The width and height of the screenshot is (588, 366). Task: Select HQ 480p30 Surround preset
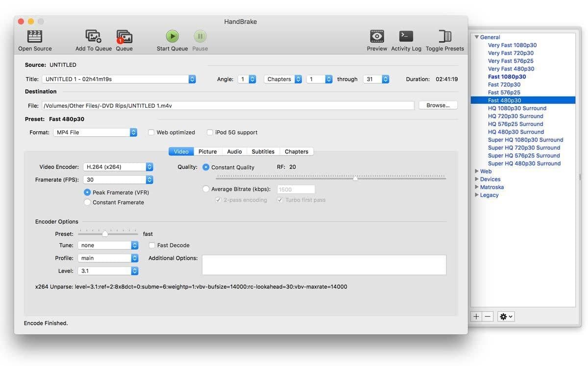coord(516,132)
